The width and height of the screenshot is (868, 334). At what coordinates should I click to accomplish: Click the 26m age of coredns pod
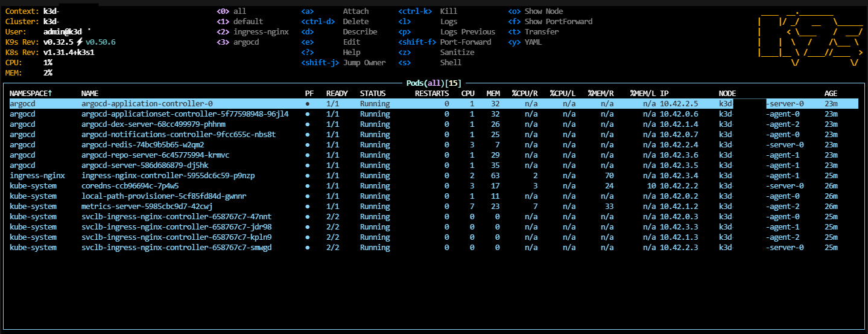click(x=831, y=186)
